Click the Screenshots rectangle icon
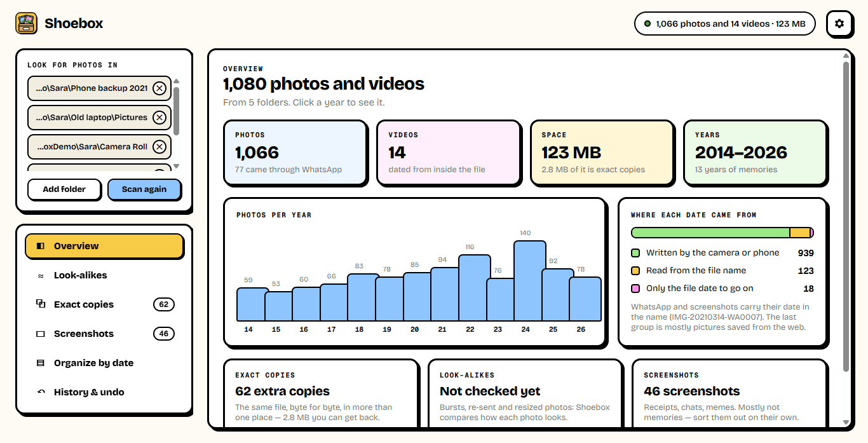Screen dimensions: 868x443 pos(41,334)
